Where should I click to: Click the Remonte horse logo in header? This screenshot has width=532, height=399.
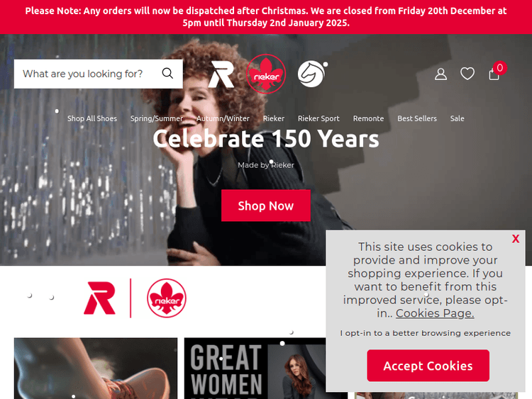point(312,74)
